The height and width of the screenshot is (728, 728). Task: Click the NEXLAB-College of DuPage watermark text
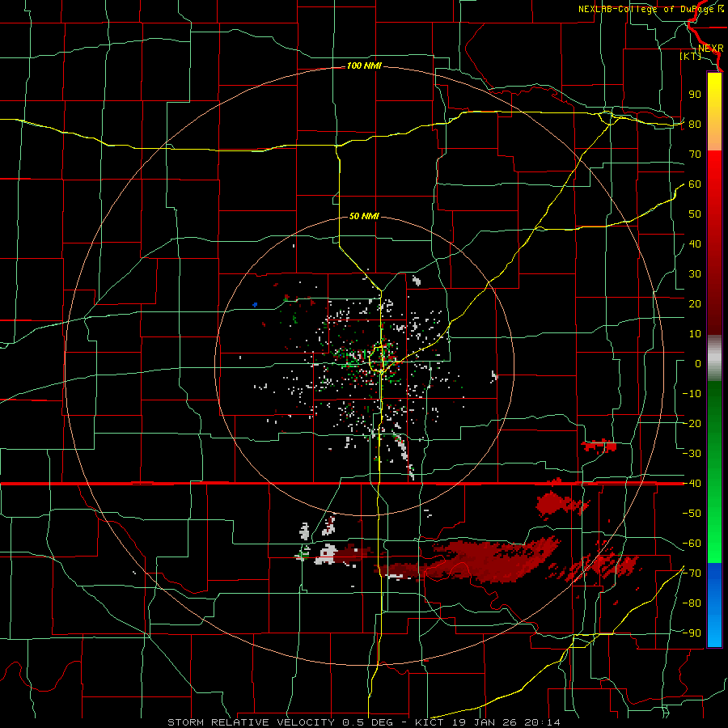coord(650,9)
